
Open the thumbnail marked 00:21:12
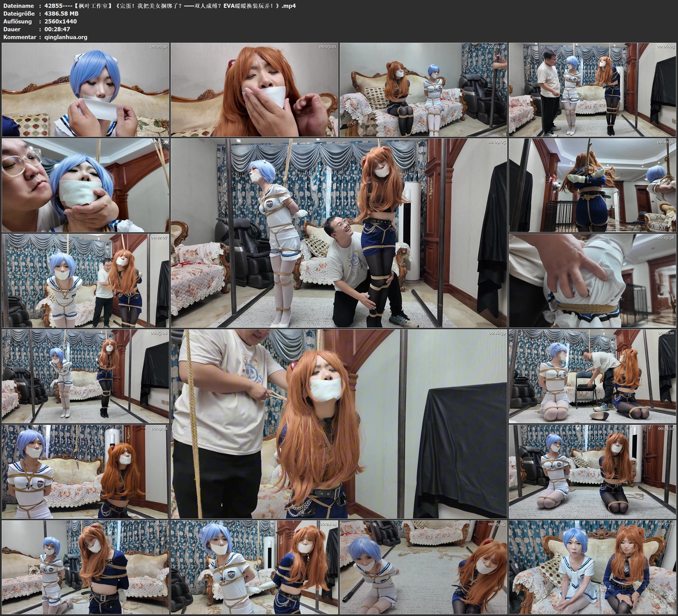click(593, 472)
